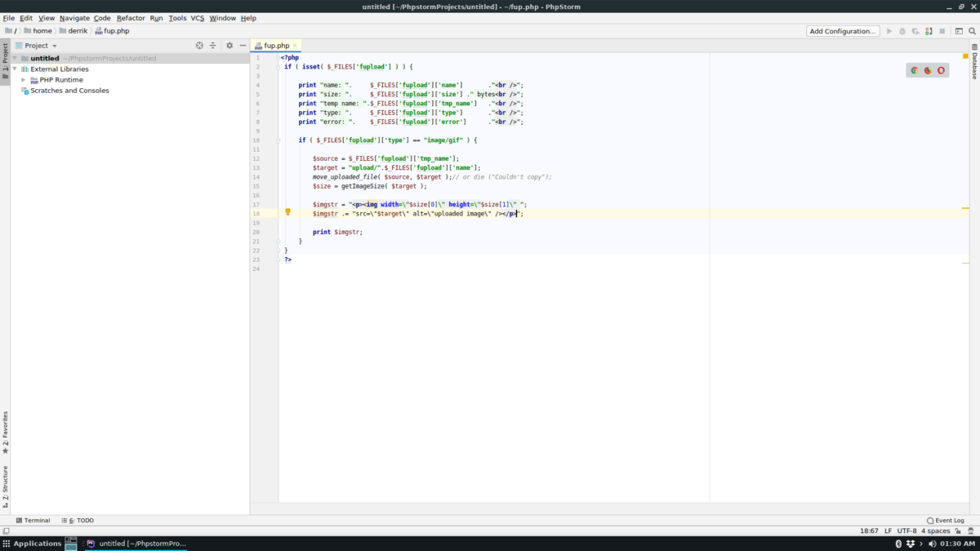980x551 pixels.
Task: Hide the Project panel with the minimize bar
Action: tap(243, 46)
